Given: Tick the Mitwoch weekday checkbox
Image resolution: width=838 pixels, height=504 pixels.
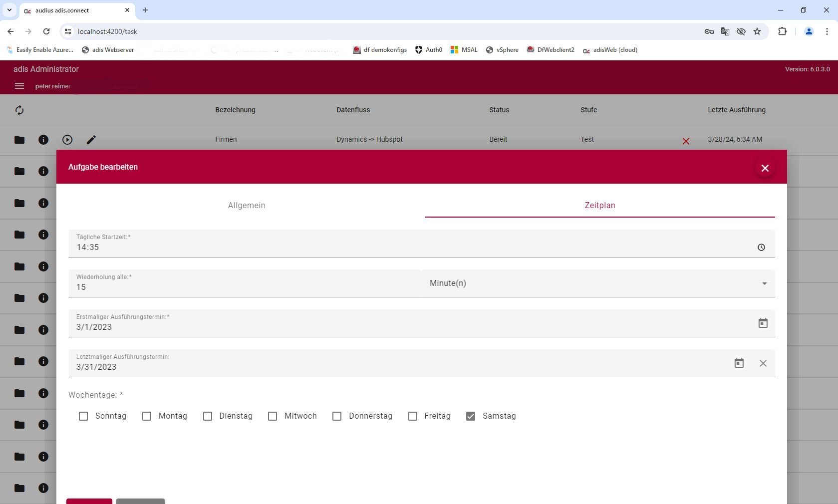Looking at the screenshot, I should click(273, 416).
